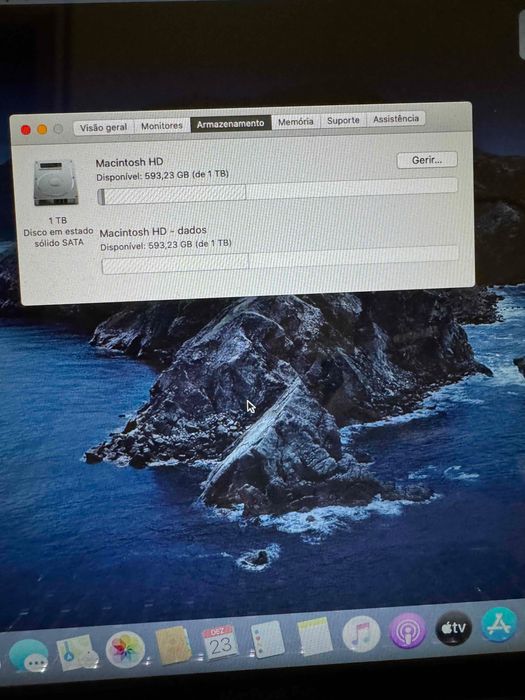This screenshot has width=525, height=700.
Task: Click the Disco em estado sólido SATA text
Action: [x=58, y=237]
